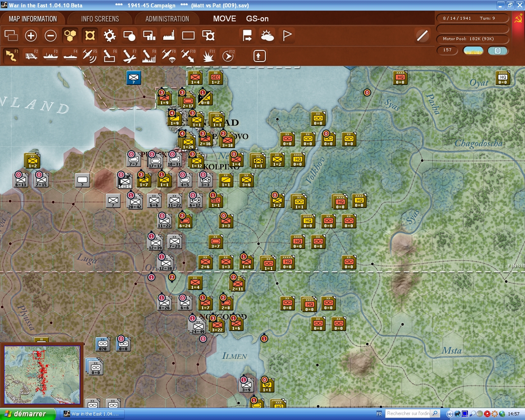Select the German unit counter labeled 8=26
Screen dimensions: 525x420
[x=164, y=303]
